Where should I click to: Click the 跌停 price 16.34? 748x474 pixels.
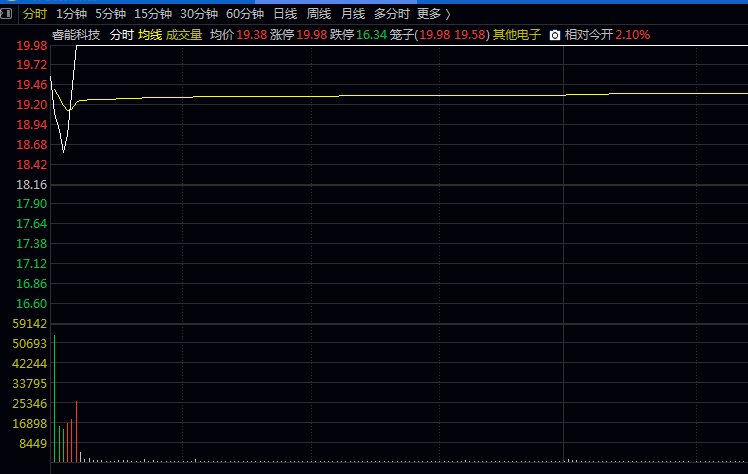371,35
